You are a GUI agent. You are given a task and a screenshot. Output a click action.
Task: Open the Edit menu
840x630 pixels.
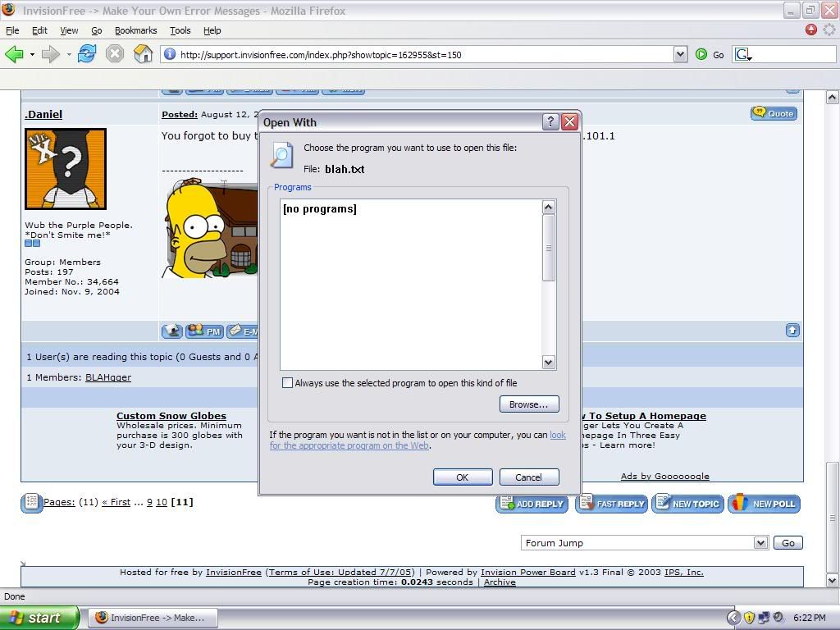click(39, 30)
